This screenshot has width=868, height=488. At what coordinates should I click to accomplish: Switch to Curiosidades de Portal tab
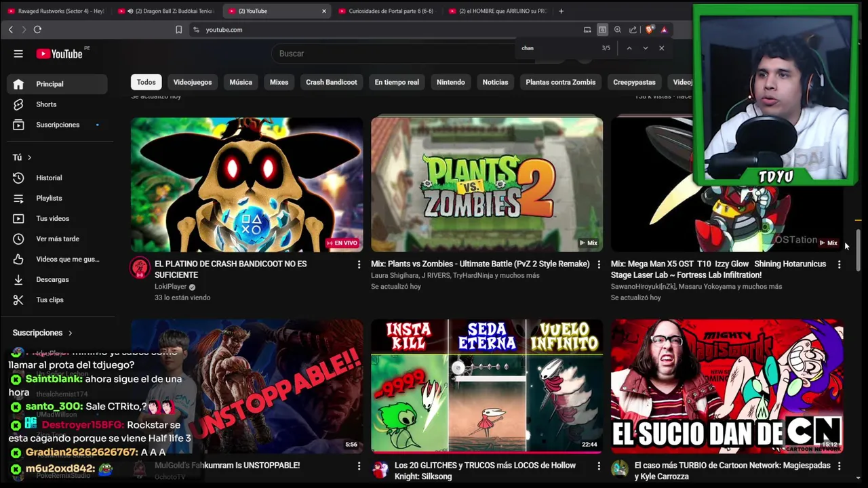click(x=387, y=11)
